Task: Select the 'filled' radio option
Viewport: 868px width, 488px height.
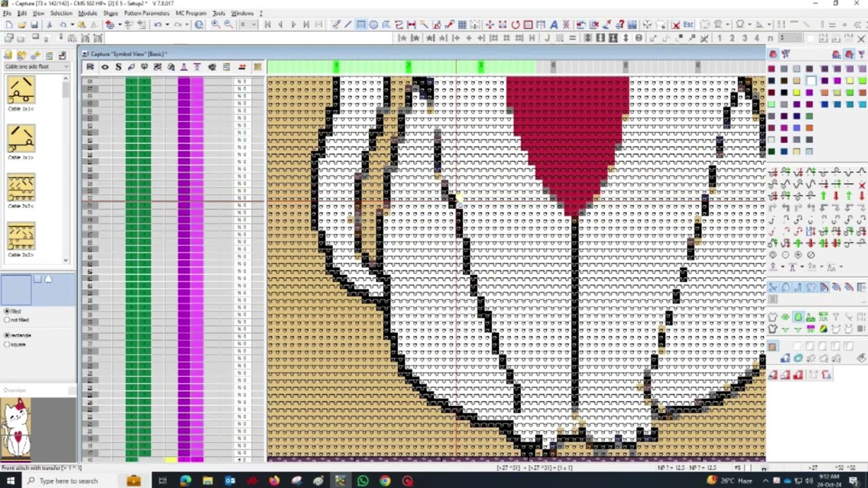Action: pos(7,312)
